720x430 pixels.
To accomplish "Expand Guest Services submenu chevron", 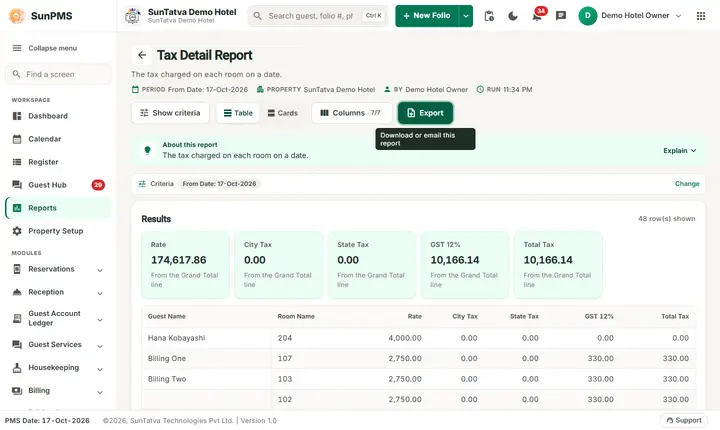I will coord(100,346).
